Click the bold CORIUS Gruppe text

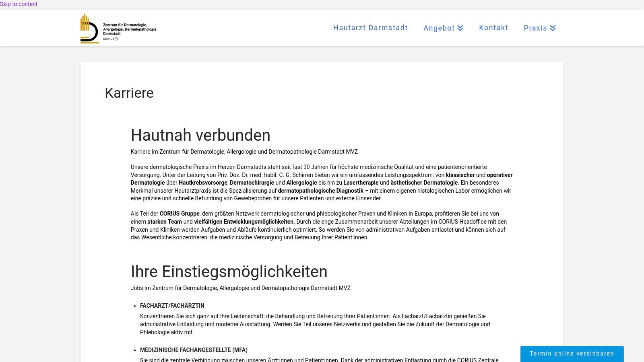180,214
